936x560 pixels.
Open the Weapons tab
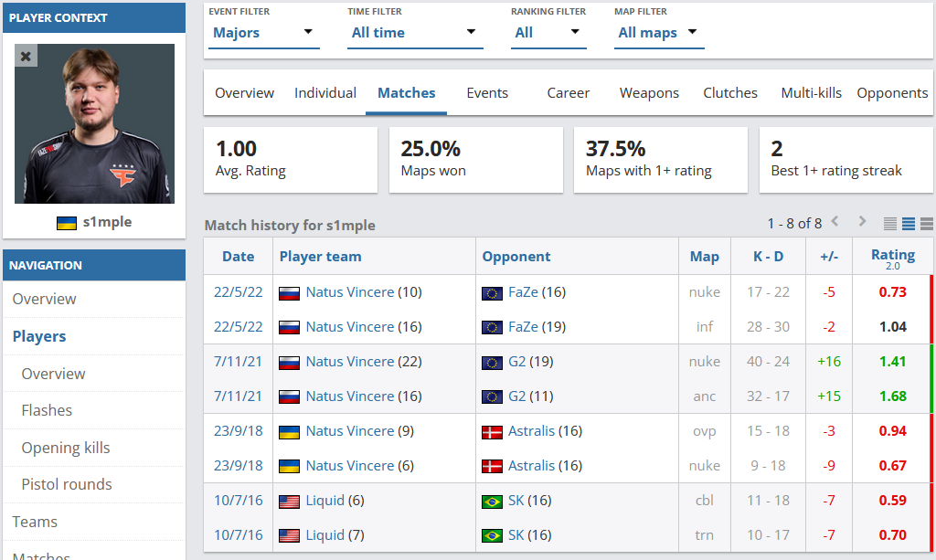point(649,93)
